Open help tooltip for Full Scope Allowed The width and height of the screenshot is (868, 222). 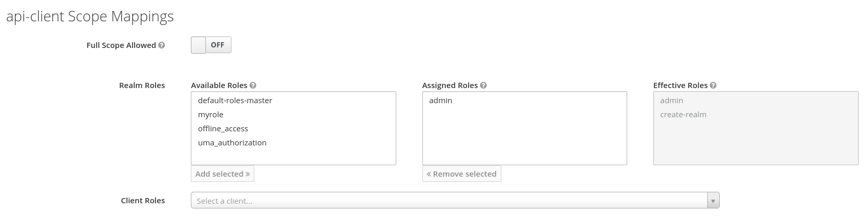(162, 45)
